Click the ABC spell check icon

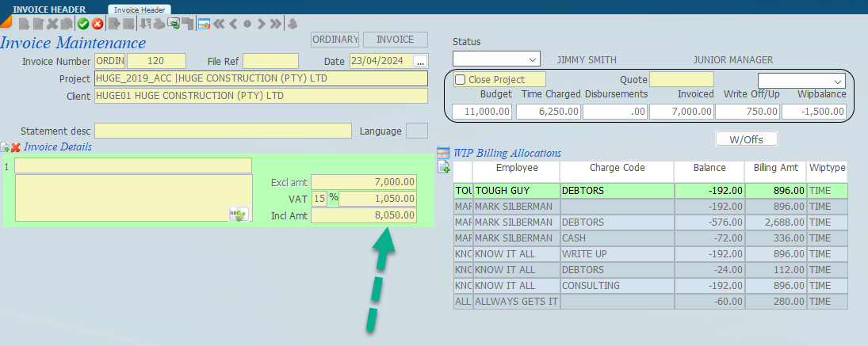point(238,213)
